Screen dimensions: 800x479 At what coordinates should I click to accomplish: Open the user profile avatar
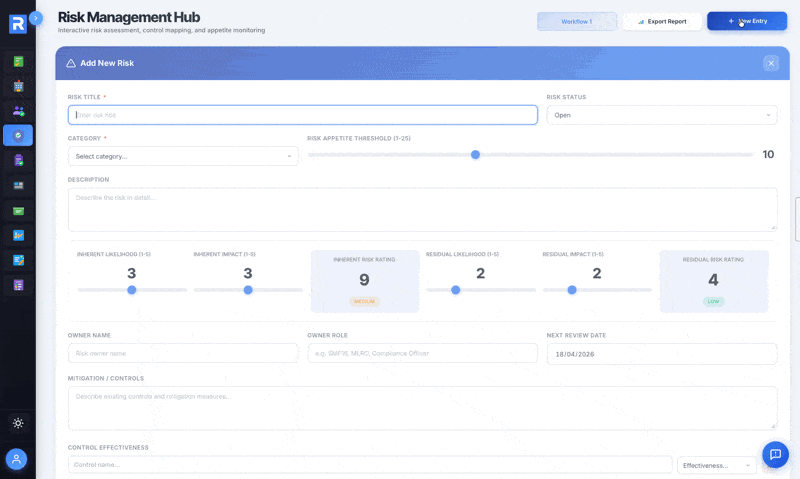coord(16,459)
